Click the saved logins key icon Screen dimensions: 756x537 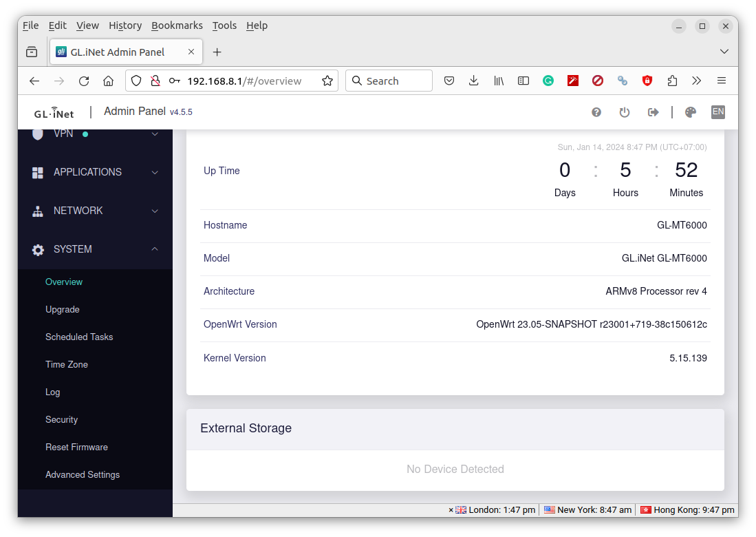[x=175, y=81]
